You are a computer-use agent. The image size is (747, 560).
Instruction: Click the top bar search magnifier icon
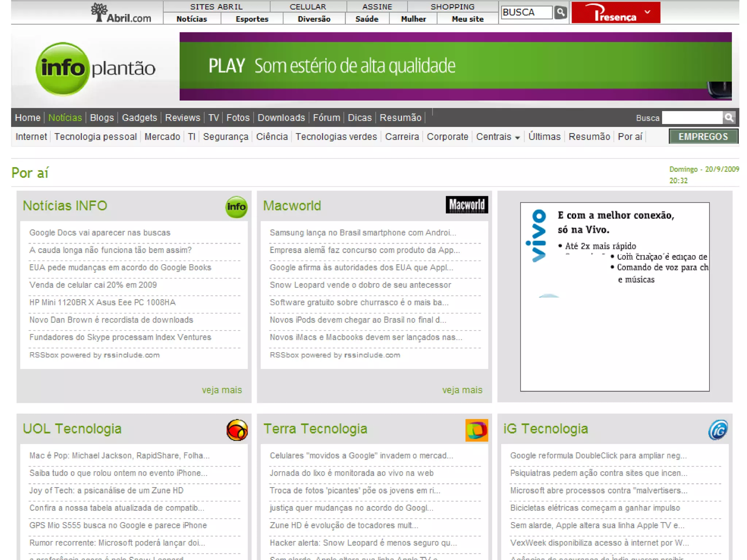point(560,12)
